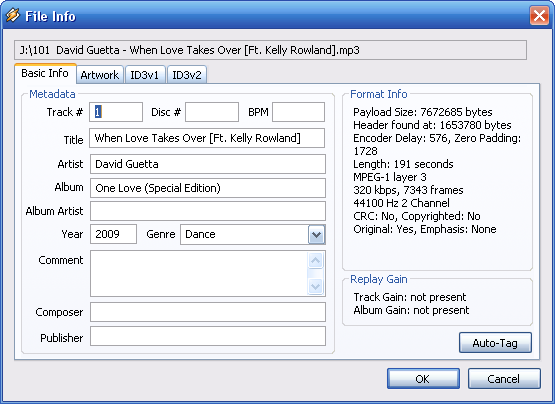The image size is (555, 404).
Task: Confirm with the OK button
Action: [423, 379]
